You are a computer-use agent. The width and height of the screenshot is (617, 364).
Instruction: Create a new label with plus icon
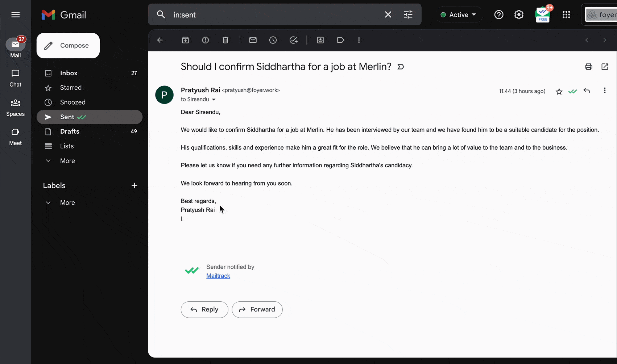134,185
